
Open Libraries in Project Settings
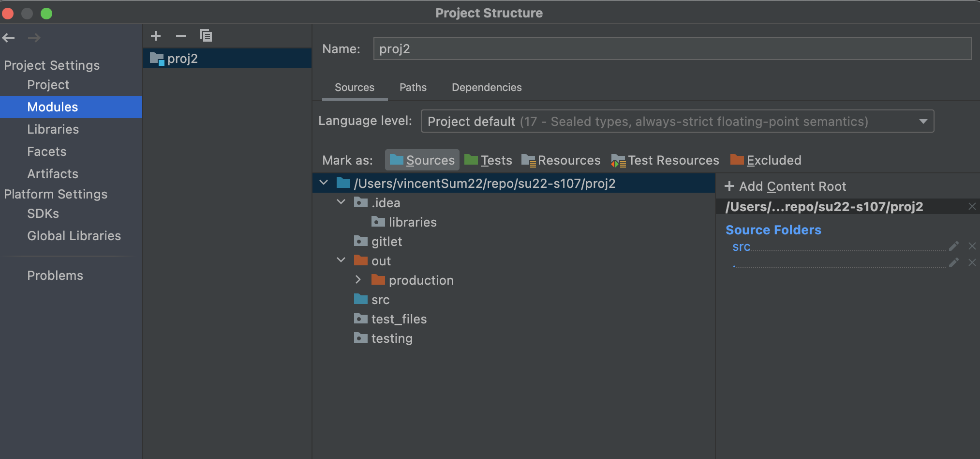pos(53,129)
